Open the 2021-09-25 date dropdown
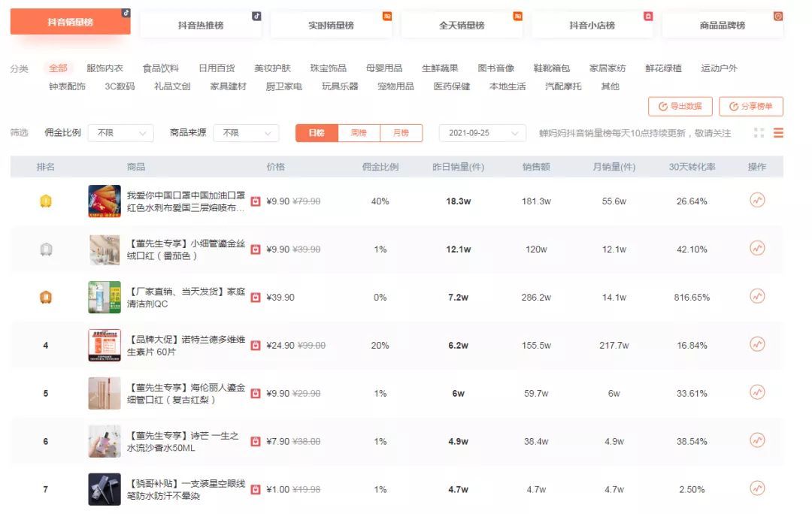Image resolution: width=812 pixels, height=514 pixels. click(x=482, y=133)
